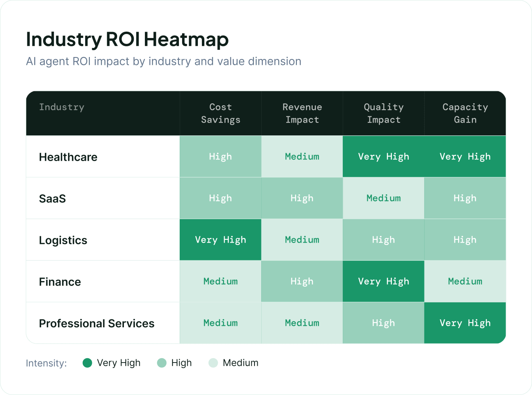This screenshot has height=395, width=532.
Task: Click SaaS Revenue Impact High cell
Action: point(302,198)
